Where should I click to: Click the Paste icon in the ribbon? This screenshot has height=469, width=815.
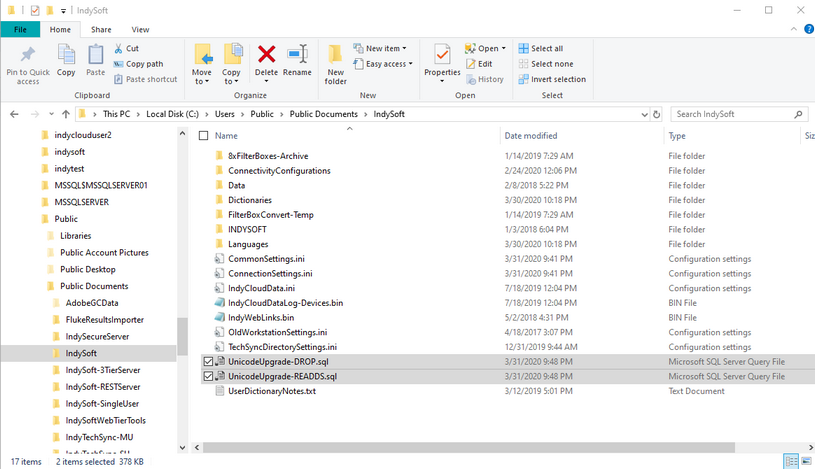(x=95, y=56)
